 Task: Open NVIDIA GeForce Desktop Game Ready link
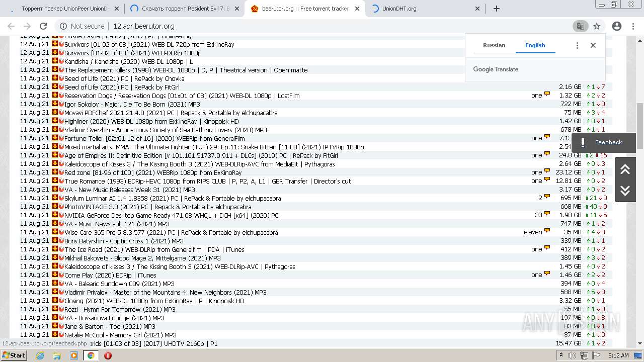click(171, 215)
